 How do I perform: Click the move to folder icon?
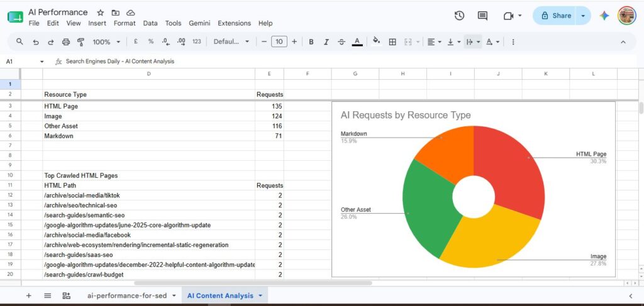point(116,13)
